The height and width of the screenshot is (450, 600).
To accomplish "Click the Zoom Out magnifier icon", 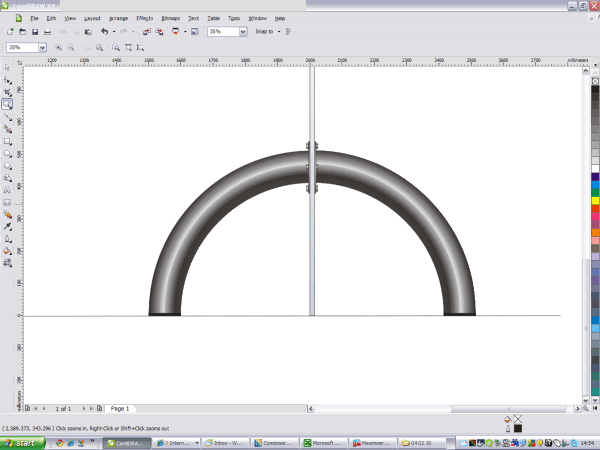I will [72, 47].
